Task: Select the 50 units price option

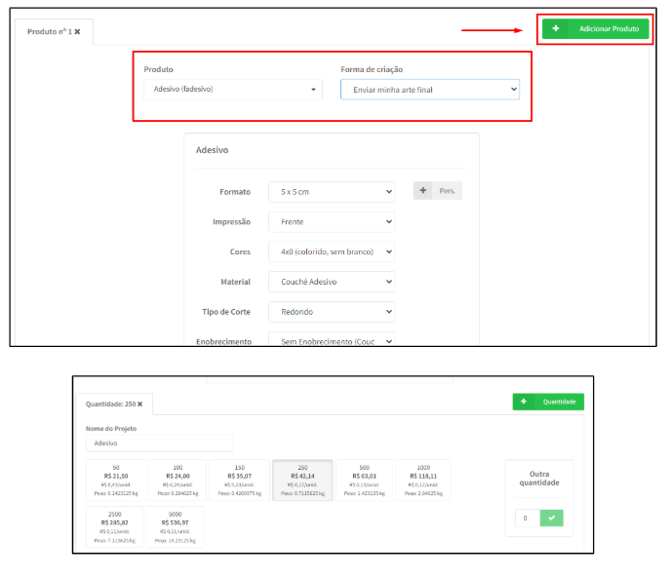Action: click(115, 480)
